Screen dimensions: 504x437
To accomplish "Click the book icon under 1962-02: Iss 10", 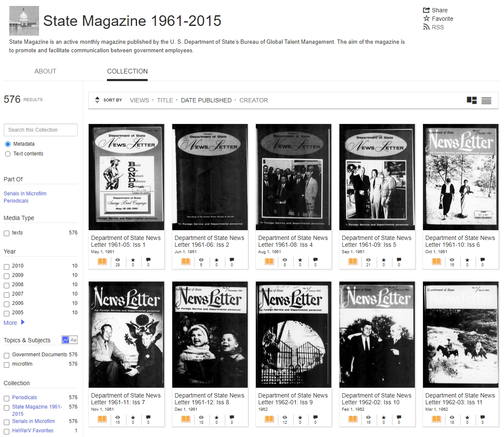I will [353, 419].
